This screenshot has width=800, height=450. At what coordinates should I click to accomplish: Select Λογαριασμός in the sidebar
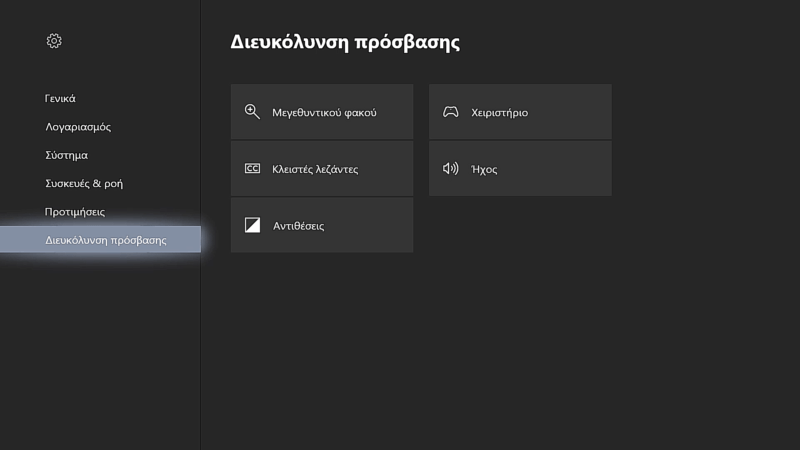tap(78, 127)
